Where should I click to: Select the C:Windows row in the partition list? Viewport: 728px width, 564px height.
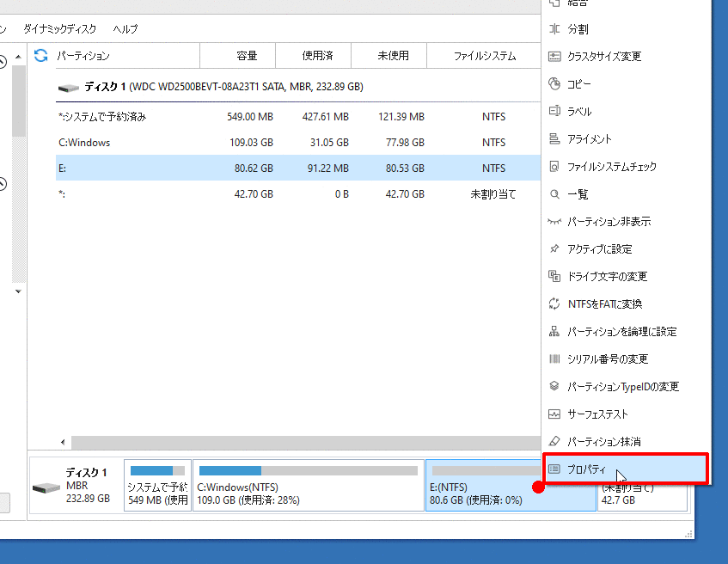click(84, 143)
